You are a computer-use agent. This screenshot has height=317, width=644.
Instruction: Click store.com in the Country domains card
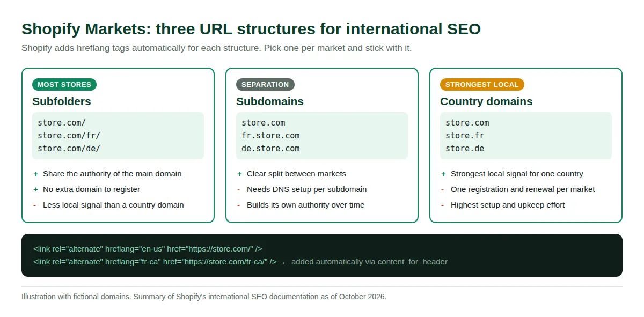(x=467, y=123)
